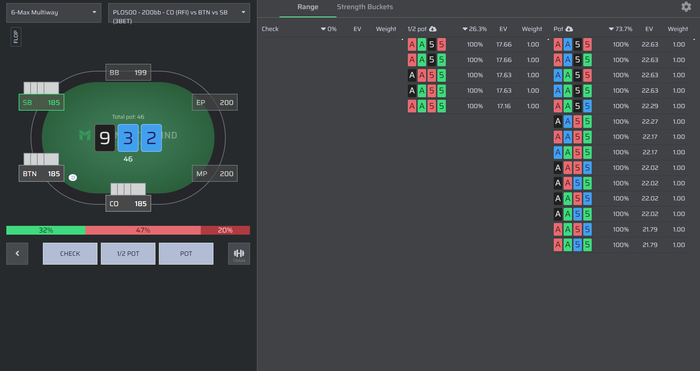Click the black 9 board card
This screenshot has width=700, height=371.
(x=105, y=138)
